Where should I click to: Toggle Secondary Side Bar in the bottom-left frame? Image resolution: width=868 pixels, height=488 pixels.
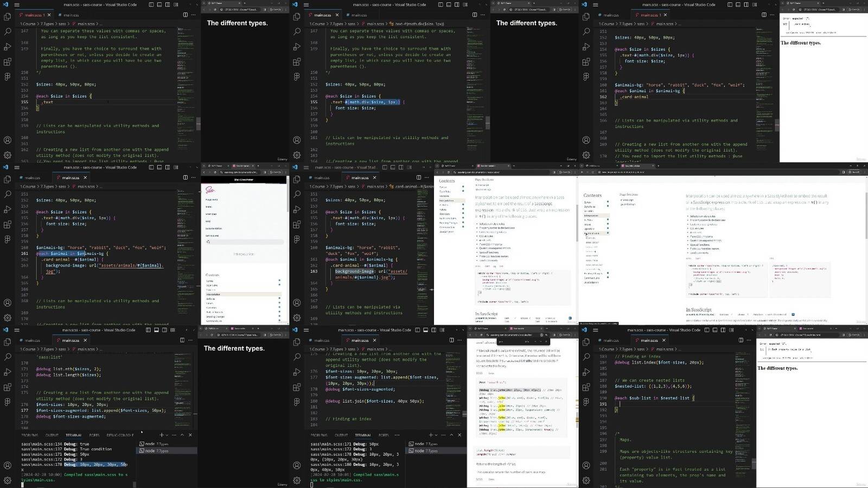165,330
